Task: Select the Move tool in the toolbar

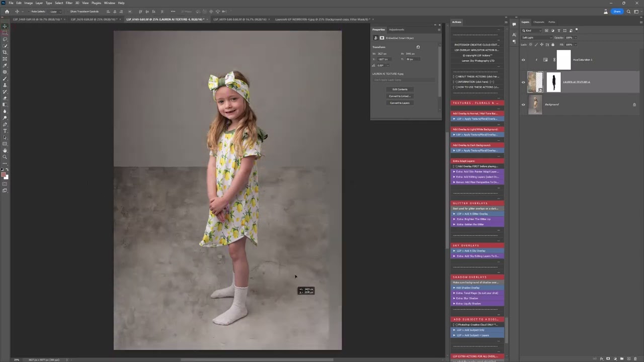Action: click(5, 26)
